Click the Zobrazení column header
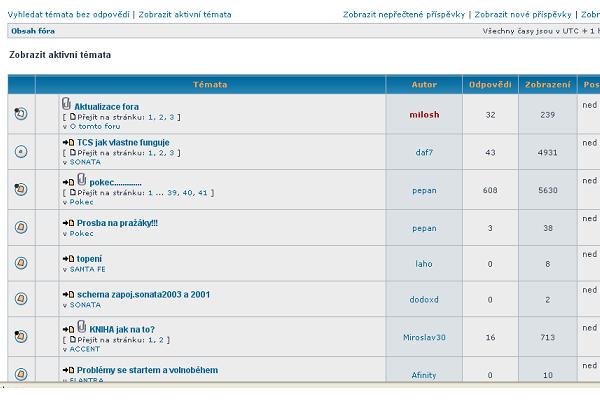 (548, 85)
